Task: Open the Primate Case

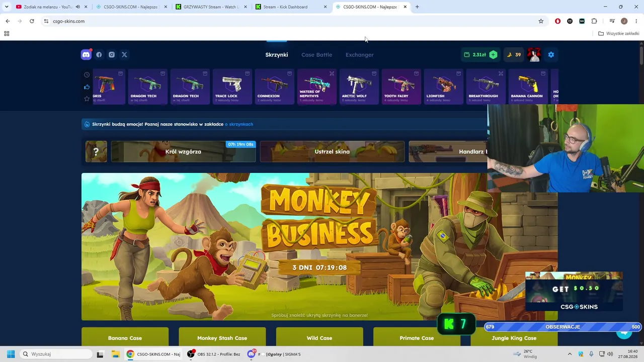Action: (417, 337)
